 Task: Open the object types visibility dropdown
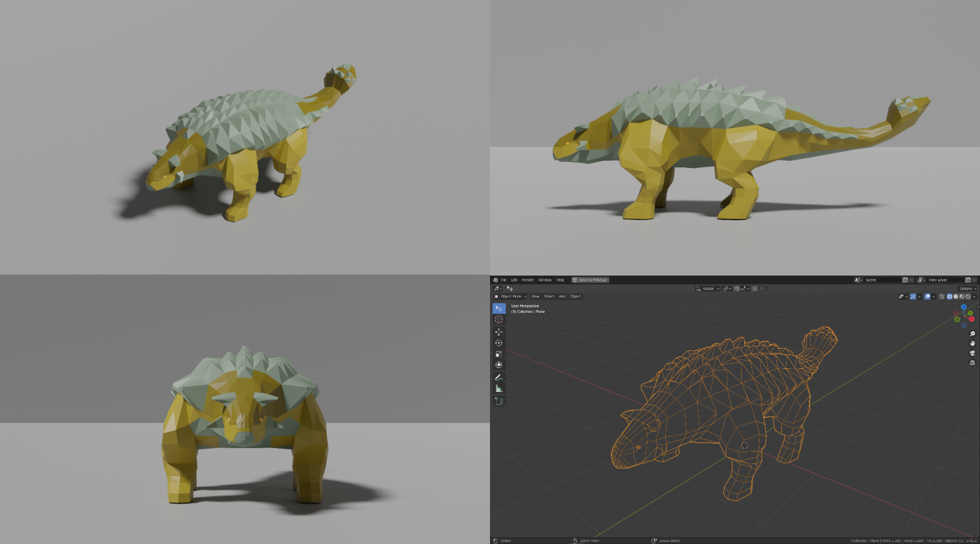click(902, 296)
